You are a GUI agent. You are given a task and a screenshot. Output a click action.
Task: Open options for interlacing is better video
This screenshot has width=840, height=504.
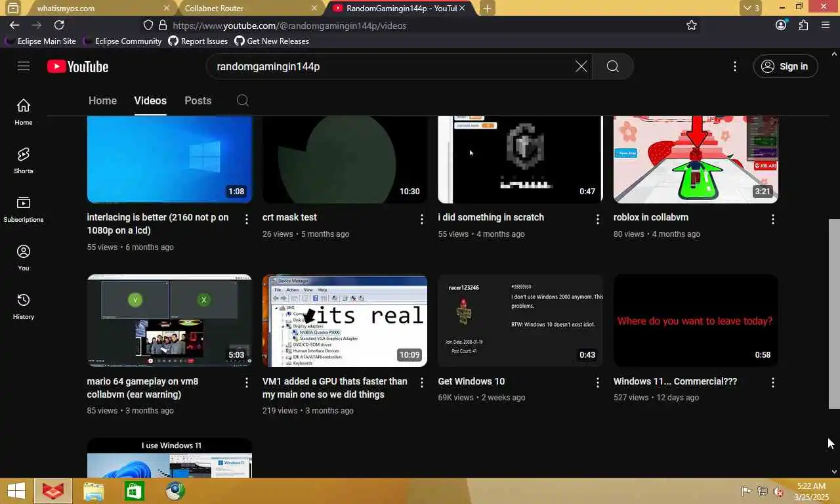247,219
